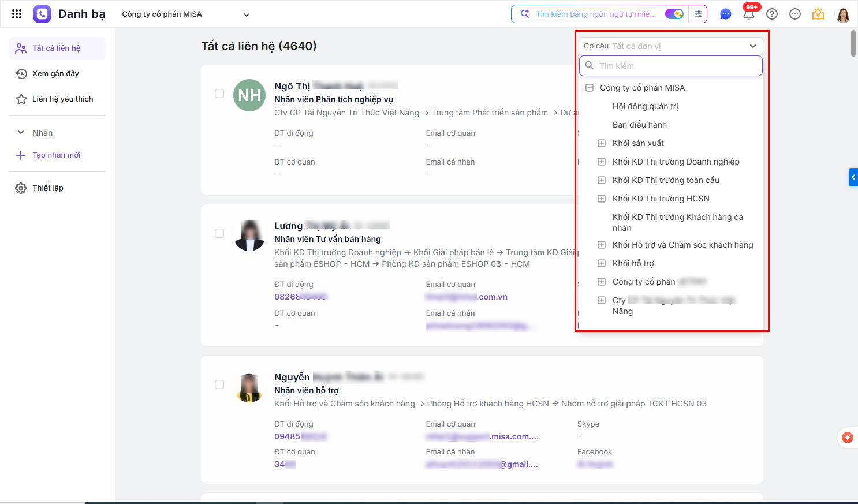Click Nguyễn's personal gmail address

click(482, 464)
